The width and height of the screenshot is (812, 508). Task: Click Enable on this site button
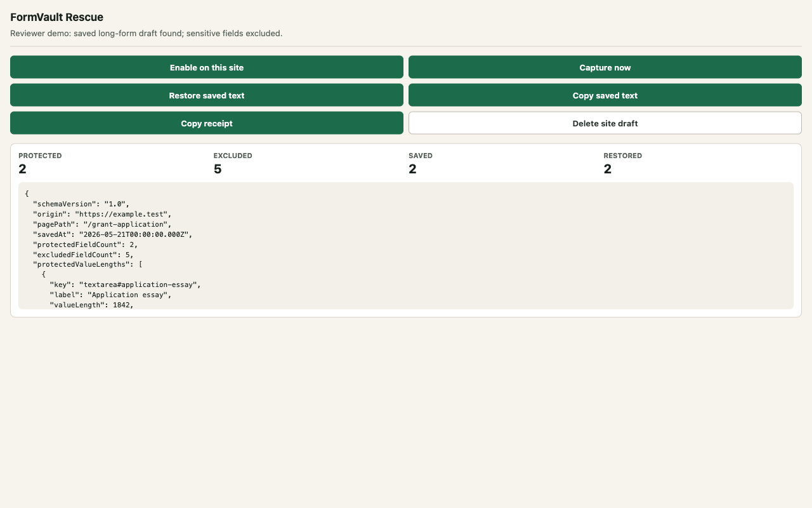click(x=207, y=67)
